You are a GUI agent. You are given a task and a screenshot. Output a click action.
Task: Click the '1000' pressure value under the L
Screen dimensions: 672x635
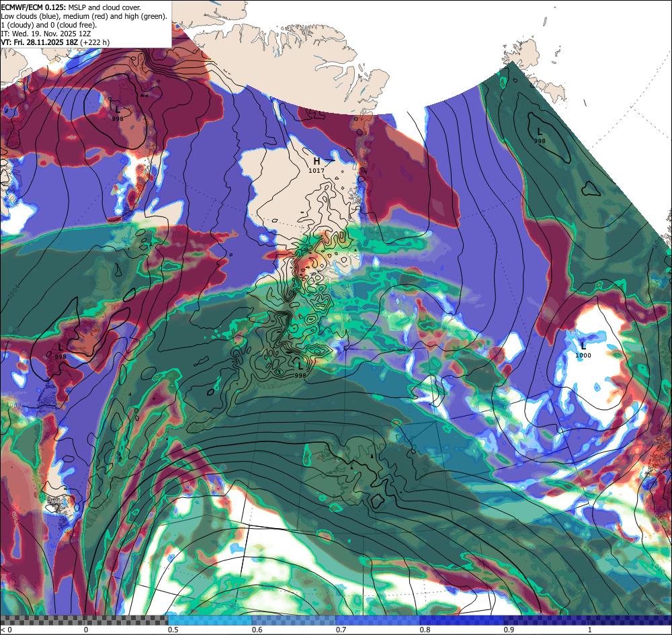[583, 355]
